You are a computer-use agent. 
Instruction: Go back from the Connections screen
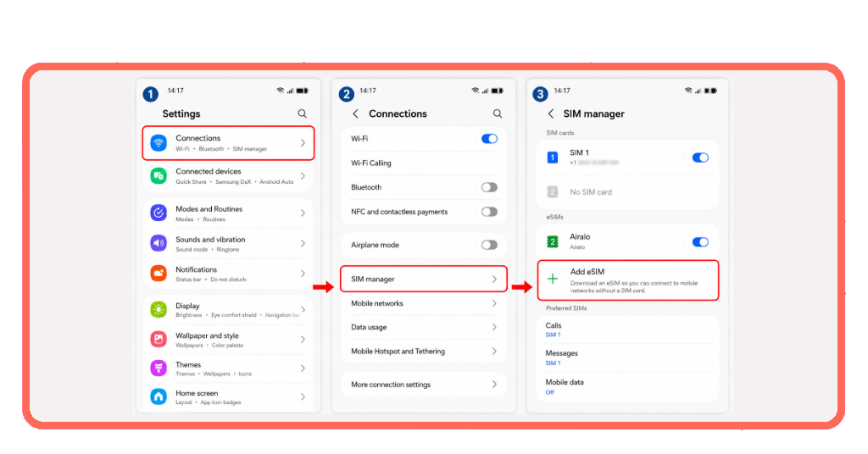pos(355,113)
